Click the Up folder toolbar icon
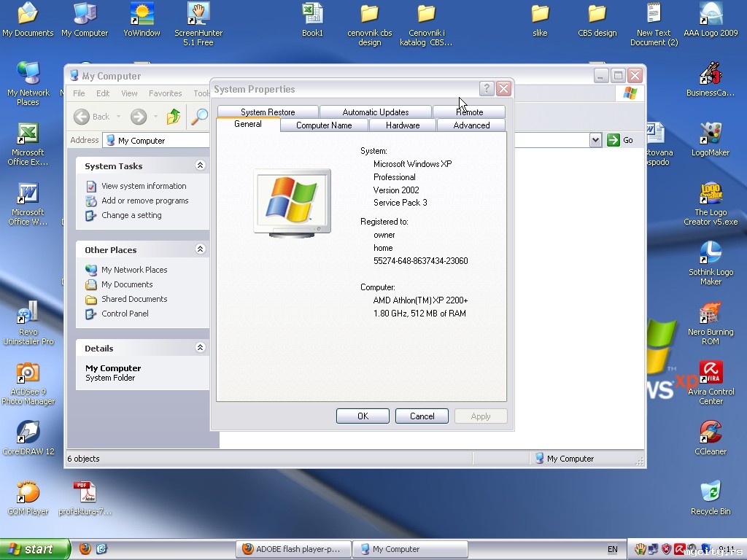Screen dimensions: 747x560 click(x=173, y=117)
